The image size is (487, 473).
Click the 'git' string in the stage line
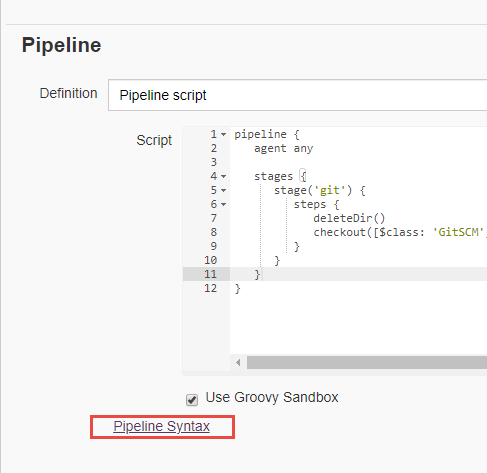[330, 190]
